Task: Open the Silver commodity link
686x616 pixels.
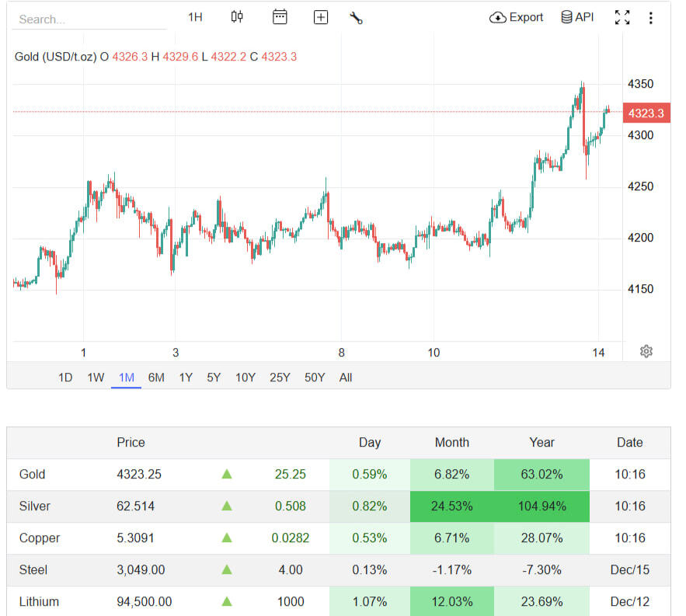Action: tap(35, 506)
